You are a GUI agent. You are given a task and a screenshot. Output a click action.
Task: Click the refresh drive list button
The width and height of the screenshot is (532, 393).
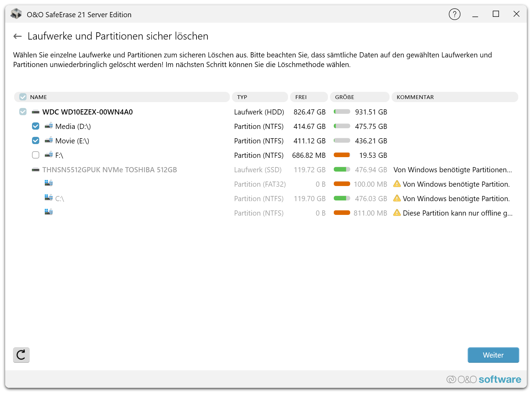21,355
